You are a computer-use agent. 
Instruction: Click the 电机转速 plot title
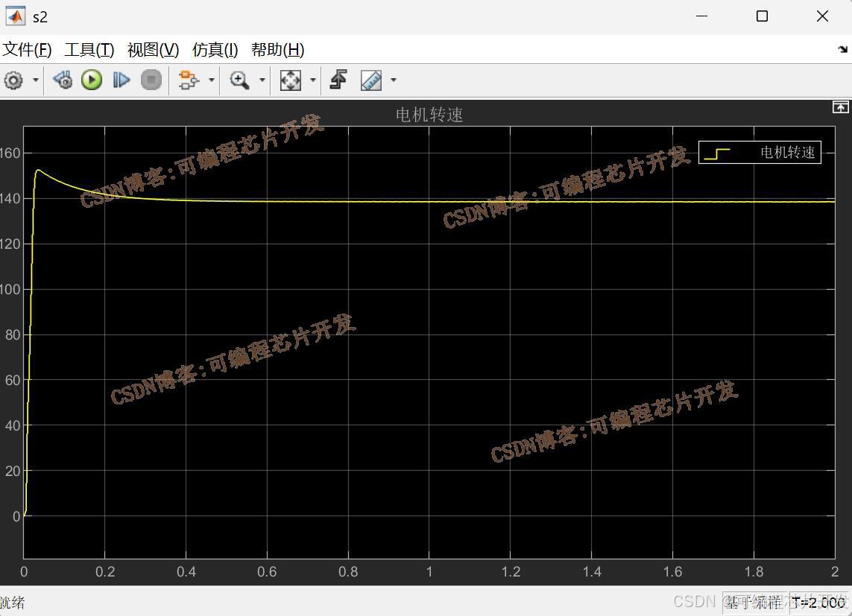pos(429,115)
